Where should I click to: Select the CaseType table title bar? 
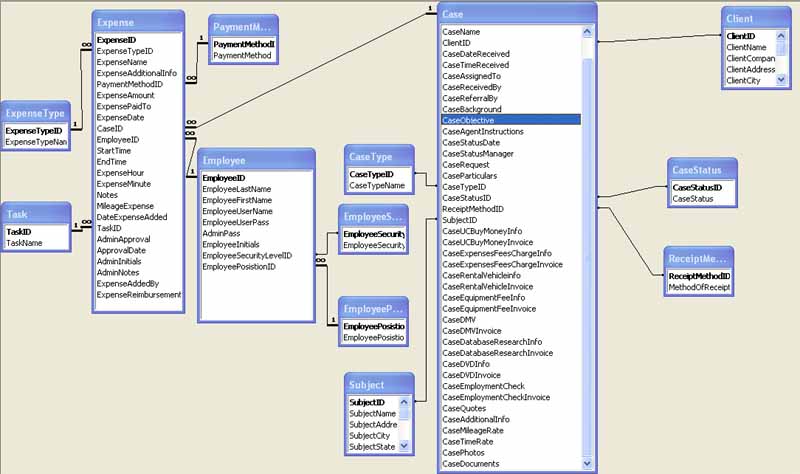tap(379, 157)
